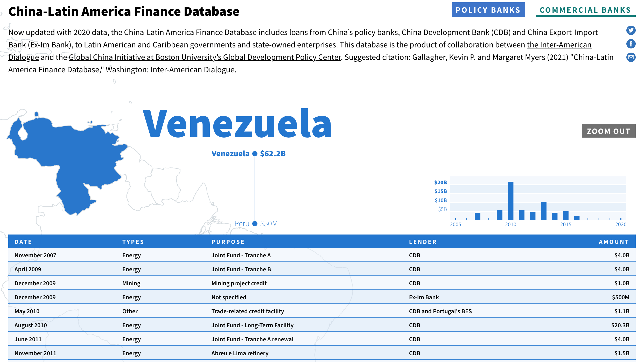Click Joint Fund - Tranche A renewal cell
Image resolution: width=644 pixels, height=362 pixels.
253,339
